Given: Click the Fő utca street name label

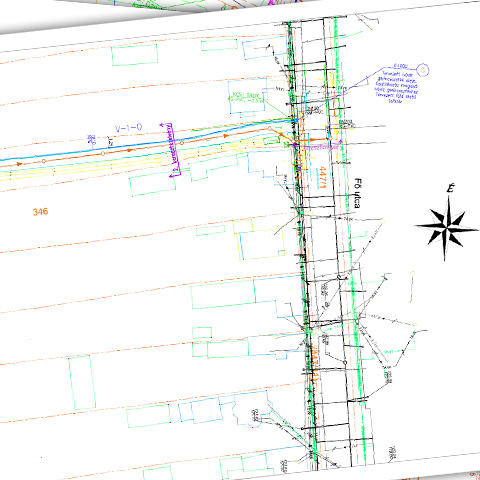Looking at the screenshot, I should [x=357, y=193].
